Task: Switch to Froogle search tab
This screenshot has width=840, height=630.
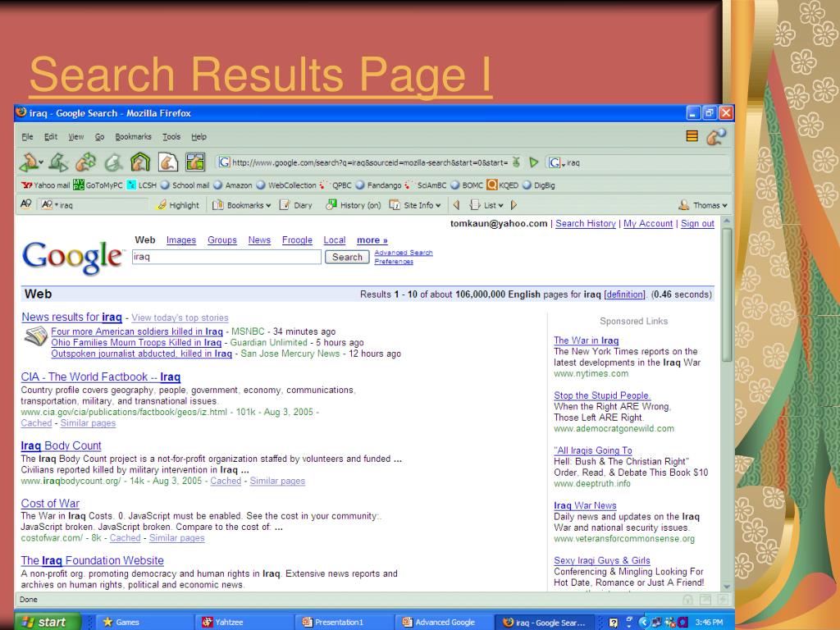Action: point(297,240)
